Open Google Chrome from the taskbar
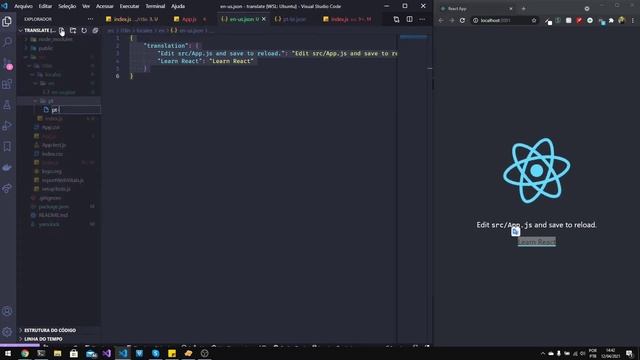 [x=25, y=353]
